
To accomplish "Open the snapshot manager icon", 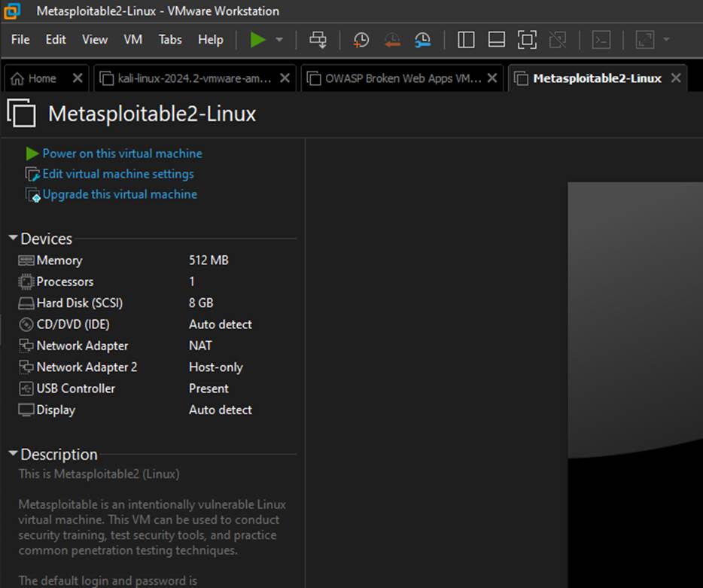I will (x=422, y=40).
